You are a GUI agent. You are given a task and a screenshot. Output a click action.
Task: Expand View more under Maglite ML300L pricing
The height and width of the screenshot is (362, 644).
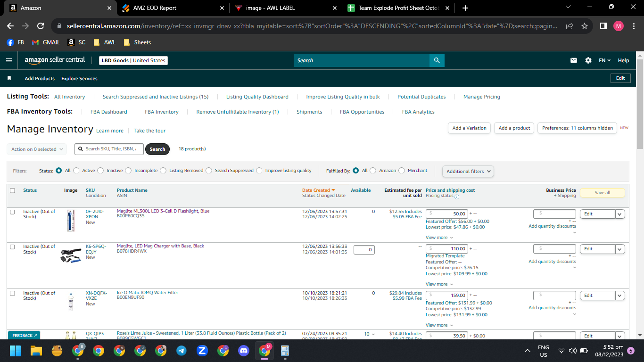[439, 238]
